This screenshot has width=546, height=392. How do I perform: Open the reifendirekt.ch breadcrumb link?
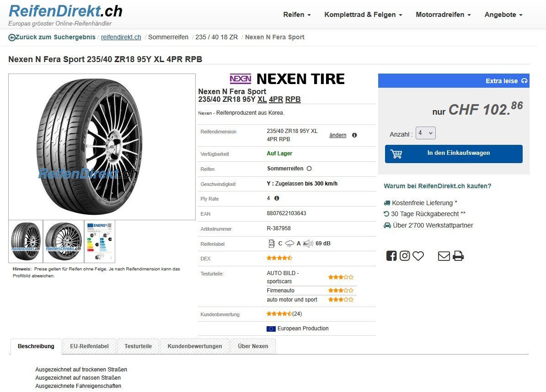point(121,37)
